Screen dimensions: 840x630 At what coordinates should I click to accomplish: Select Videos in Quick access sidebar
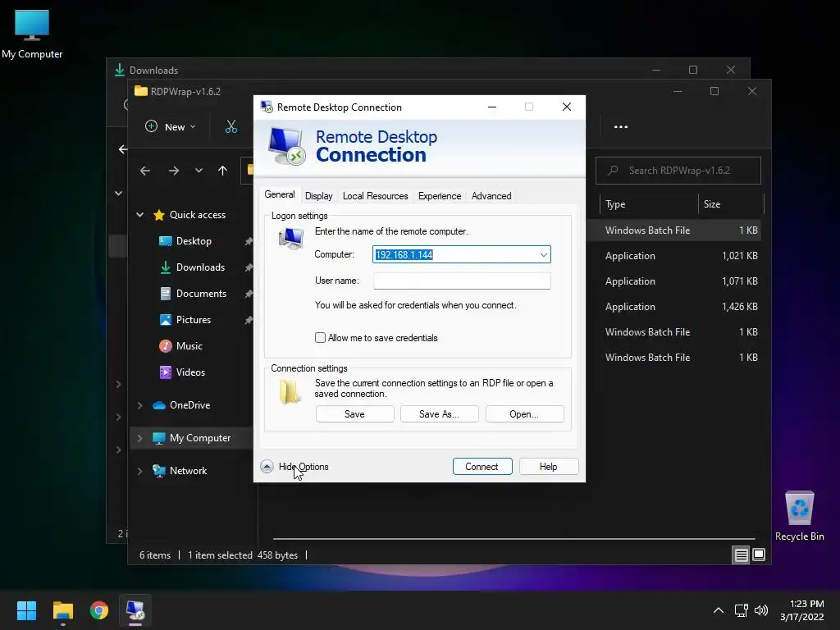click(x=190, y=372)
